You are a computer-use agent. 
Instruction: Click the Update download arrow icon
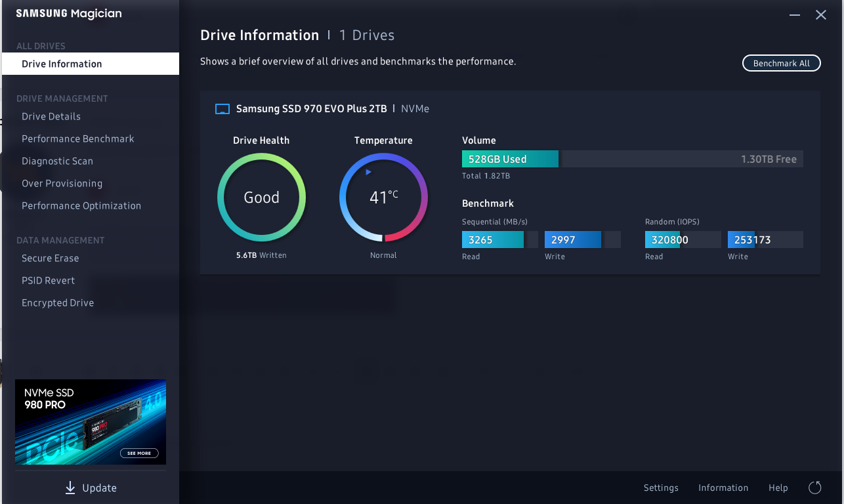pos(70,488)
